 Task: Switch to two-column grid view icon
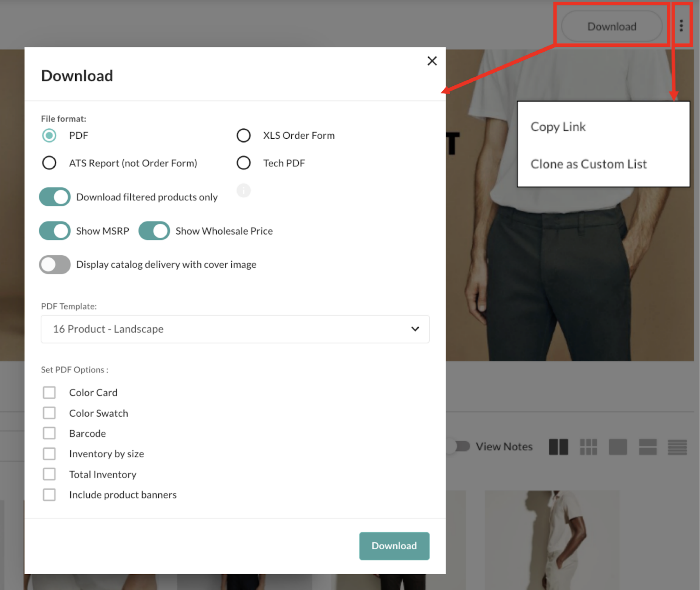(558, 447)
